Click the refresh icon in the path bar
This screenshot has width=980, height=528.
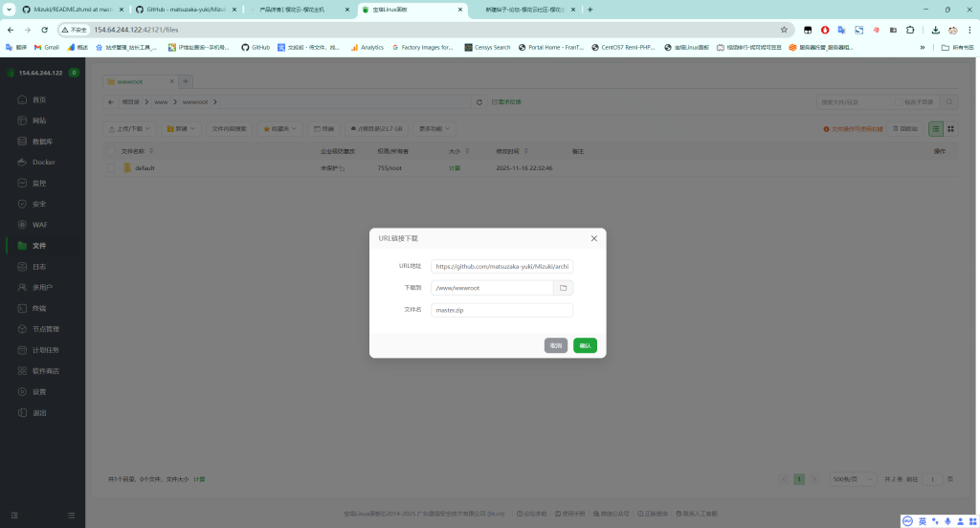tap(479, 101)
